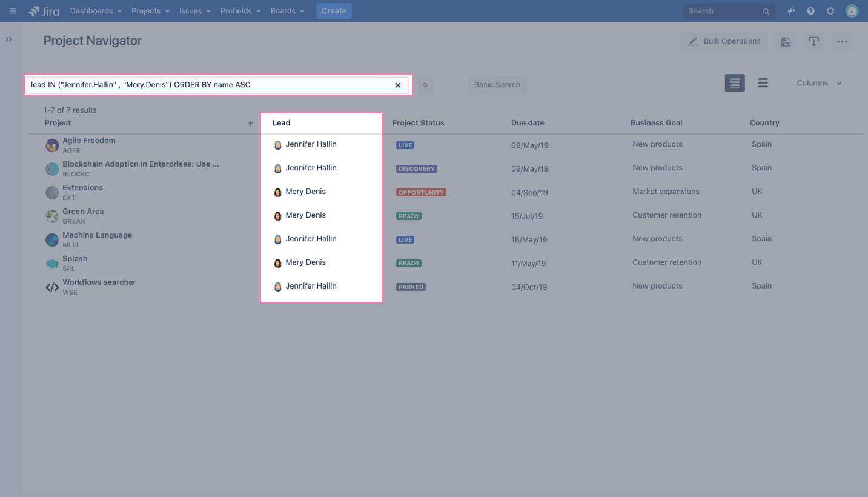This screenshot has width=868, height=497.
Task: Open the ellipsis more-options icon
Action: click(841, 41)
